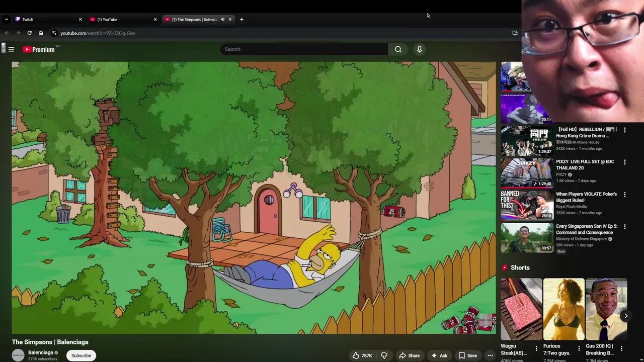This screenshot has height=362, width=644.
Task: Go to YouTube Premium home logo
Action: point(39,49)
